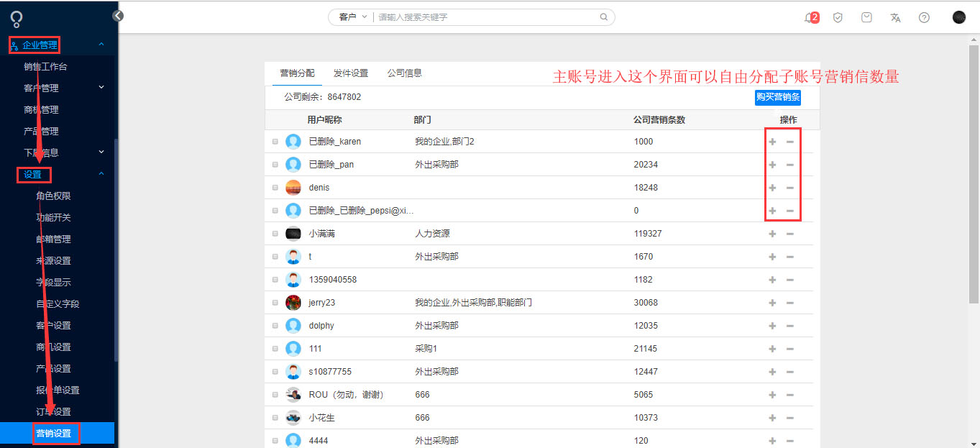Open the user profile avatar

958,17
